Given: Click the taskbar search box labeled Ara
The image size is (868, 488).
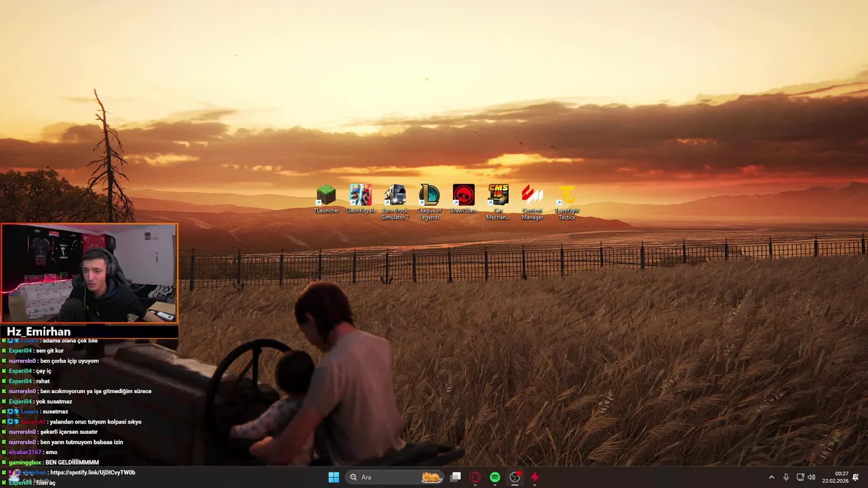Looking at the screenshot, I should [x=395, y=477].
